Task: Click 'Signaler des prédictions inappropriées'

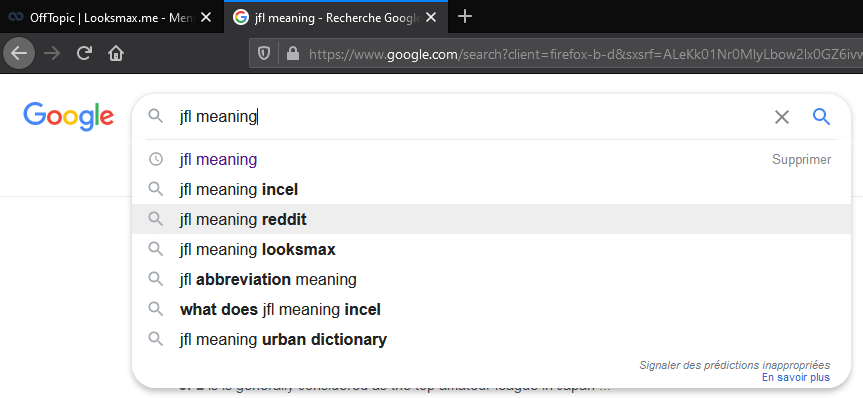Action: click(735, 365)
